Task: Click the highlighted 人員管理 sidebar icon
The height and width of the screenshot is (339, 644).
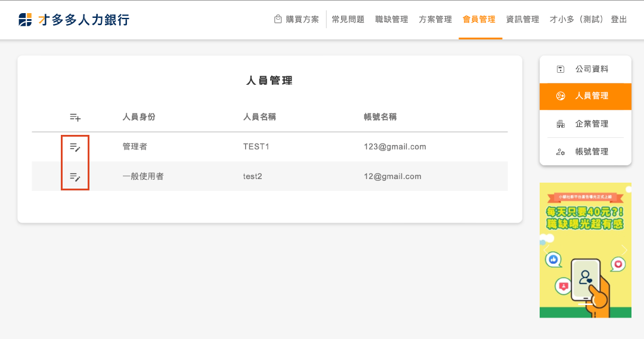Action: tap(560, 96)
